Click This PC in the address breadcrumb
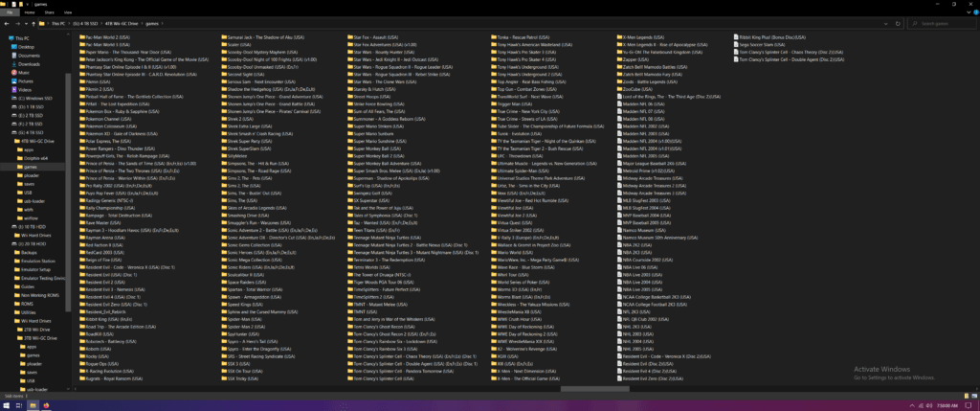980x411 pixels. (58, 24)
